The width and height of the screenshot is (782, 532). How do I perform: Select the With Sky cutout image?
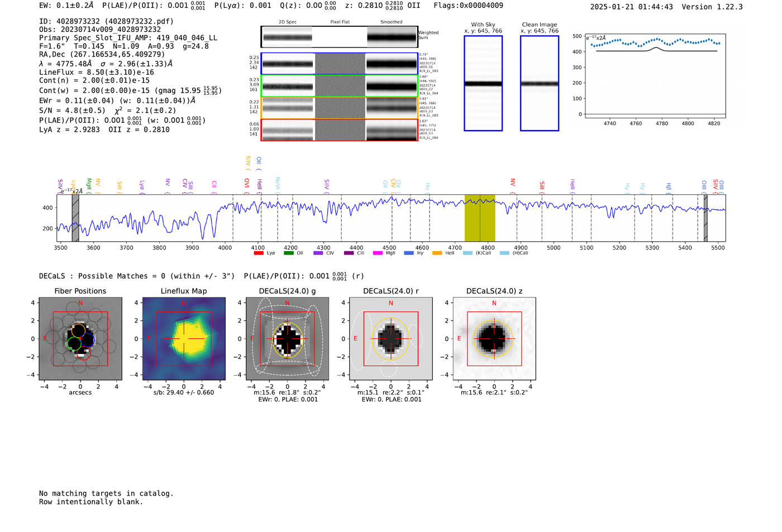pyautogui.click(x=483, y=83)
